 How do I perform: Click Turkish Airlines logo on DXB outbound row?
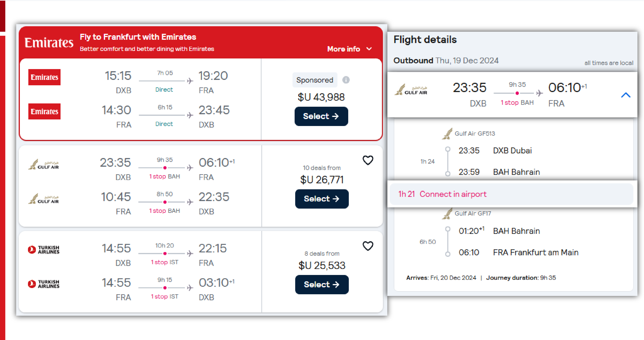(44, 250)
